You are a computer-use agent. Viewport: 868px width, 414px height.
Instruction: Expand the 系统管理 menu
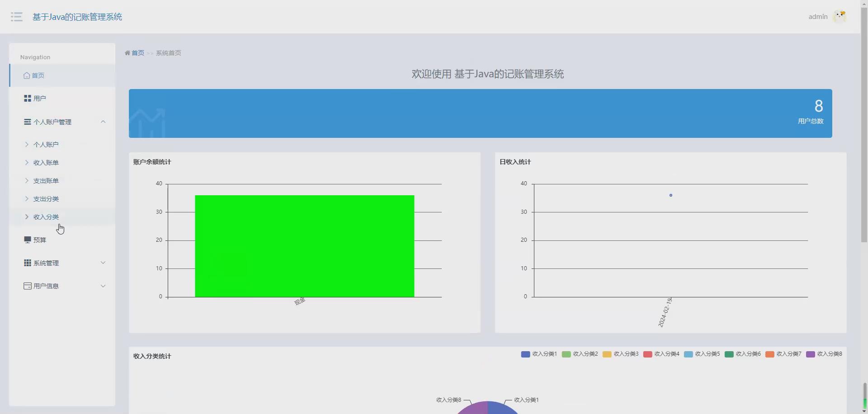click(x=103, y=263)
